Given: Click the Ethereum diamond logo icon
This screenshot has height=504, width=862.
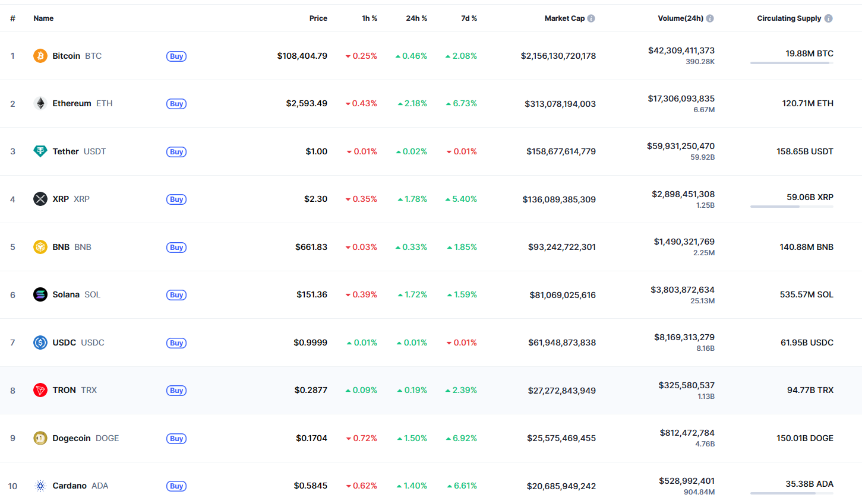Looking at the screenshot, I should coord(40,103).
